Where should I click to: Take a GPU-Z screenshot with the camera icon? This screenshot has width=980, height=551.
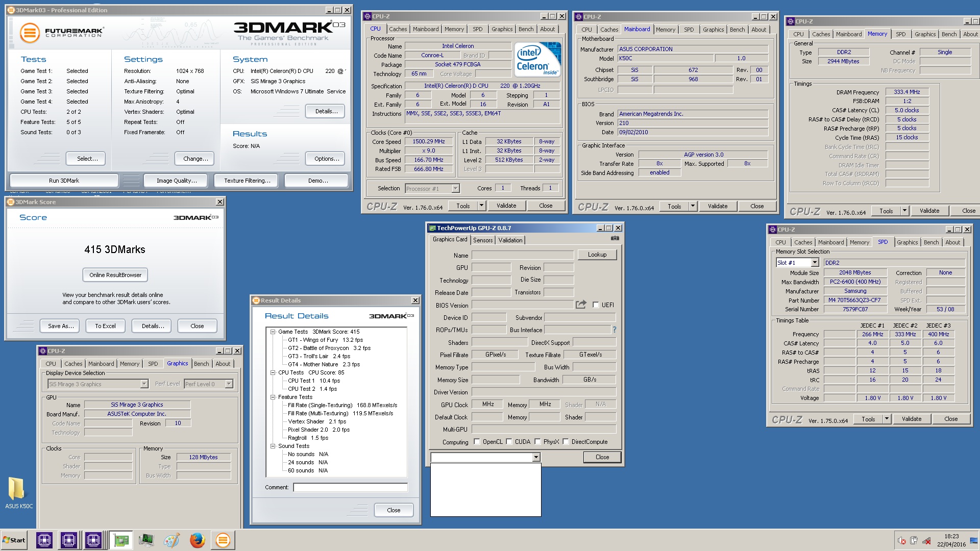click(615, 238)
